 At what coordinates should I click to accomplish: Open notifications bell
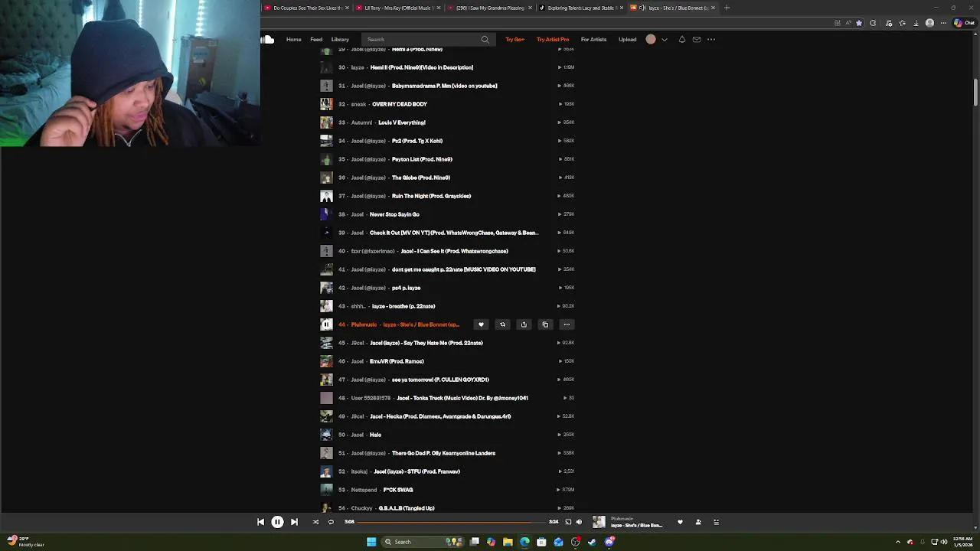pyautogui.click(x=681, y=39)
